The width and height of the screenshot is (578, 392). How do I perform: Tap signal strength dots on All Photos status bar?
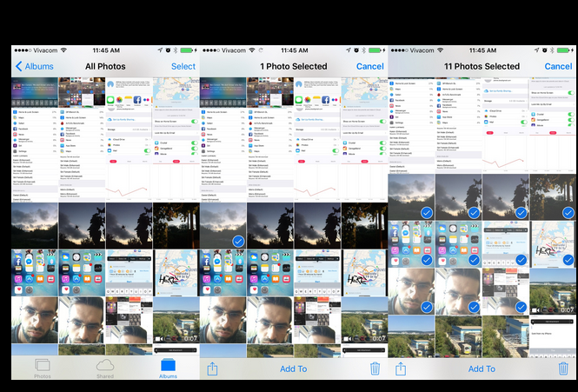pyautogui.click(x=23, y=50)
